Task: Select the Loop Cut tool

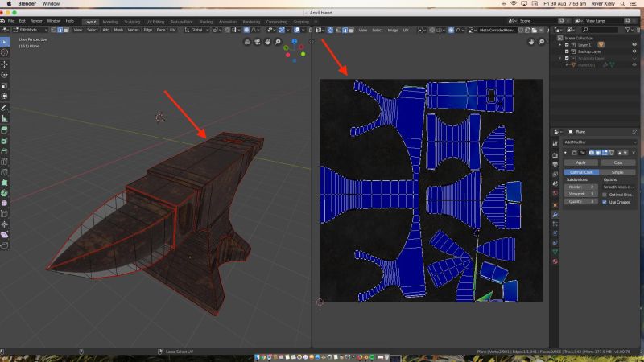Action: (x=5, y=162)
